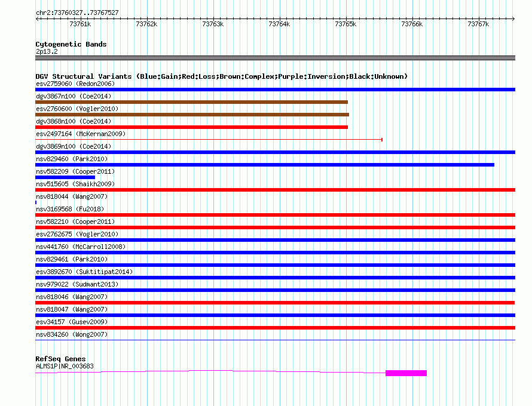Select the thin red line under esv2497164

pos(209,140)
